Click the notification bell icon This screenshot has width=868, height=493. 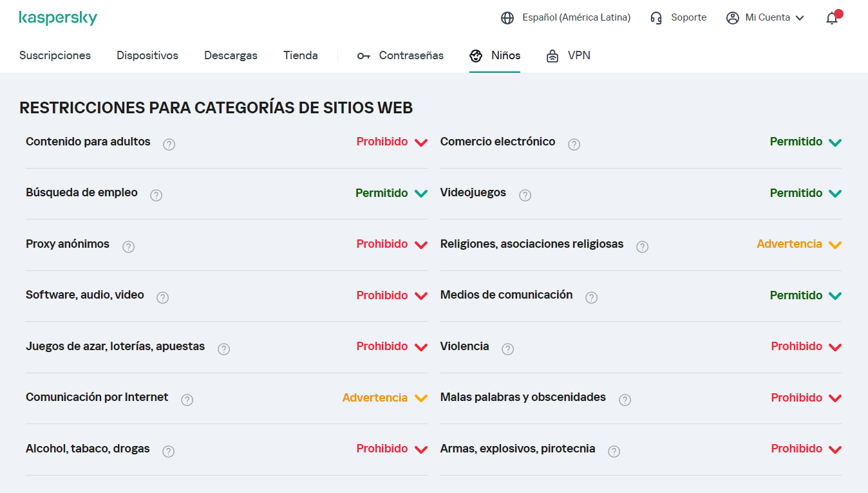[832, 18]
